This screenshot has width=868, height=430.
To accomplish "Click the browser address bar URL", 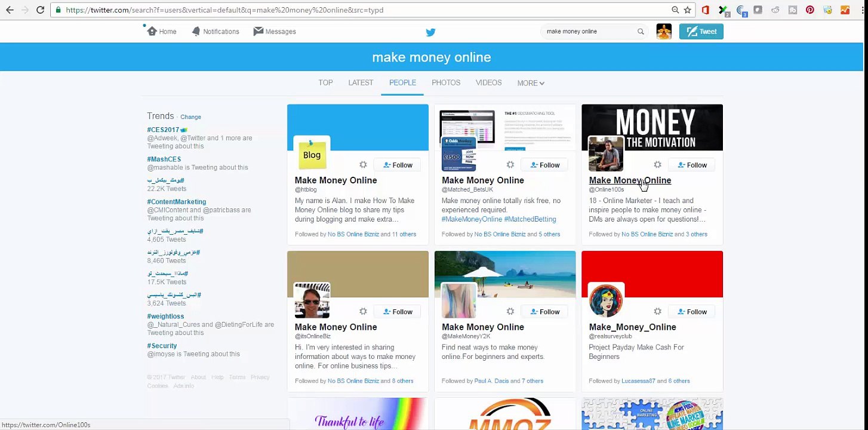I will pyautogui.click(x=224, y=10).
